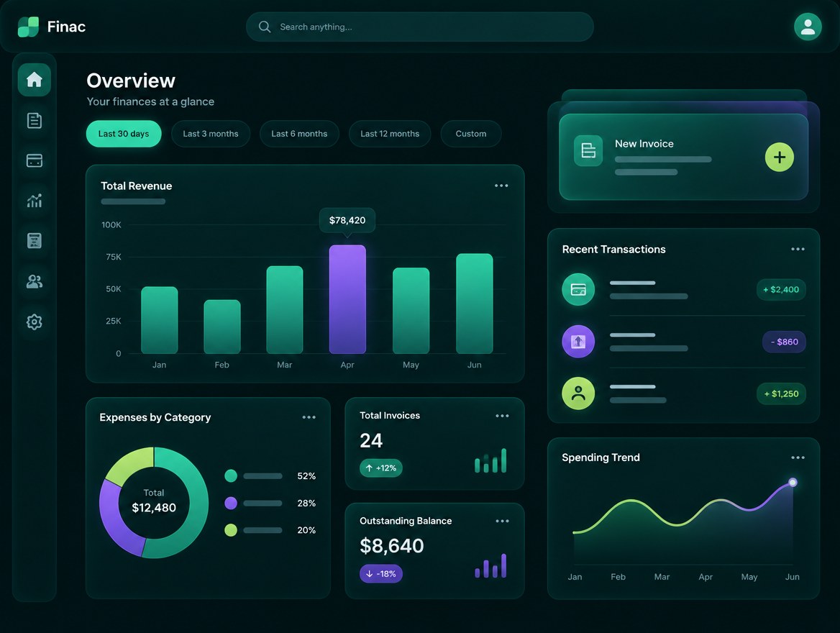
Task: Open the Spending Trend options menu
Action: point(798,457)
